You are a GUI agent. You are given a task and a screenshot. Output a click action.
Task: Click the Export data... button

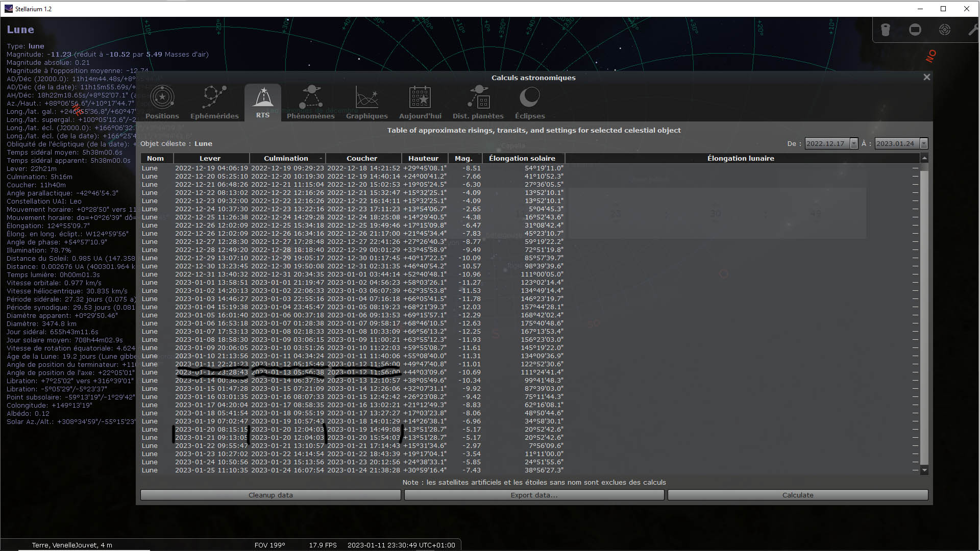tap(534, 495)
